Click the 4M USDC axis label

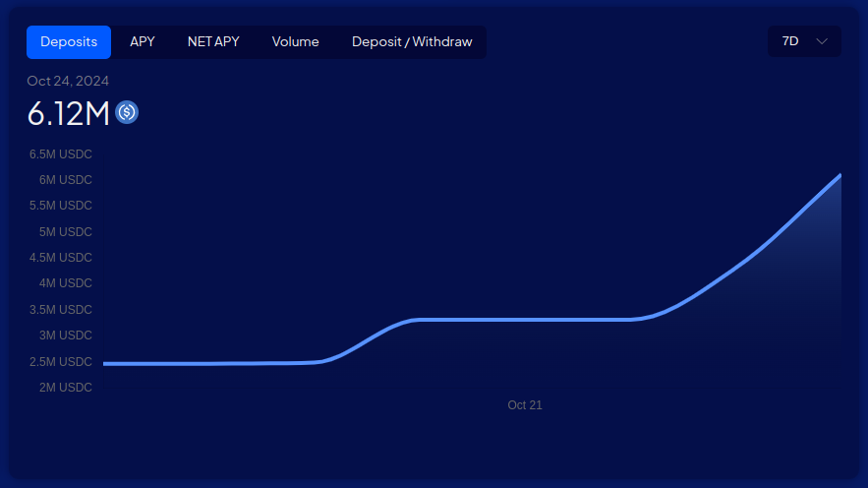point(65,283)
